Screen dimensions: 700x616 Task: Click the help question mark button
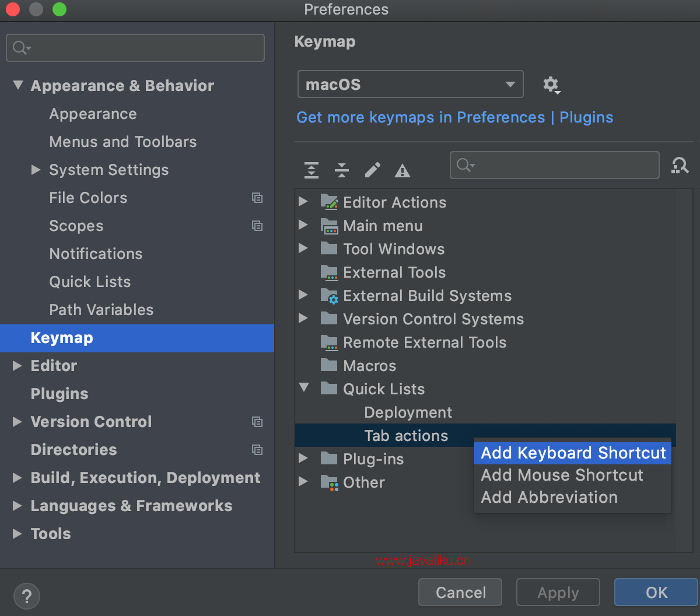pos(26,596)
